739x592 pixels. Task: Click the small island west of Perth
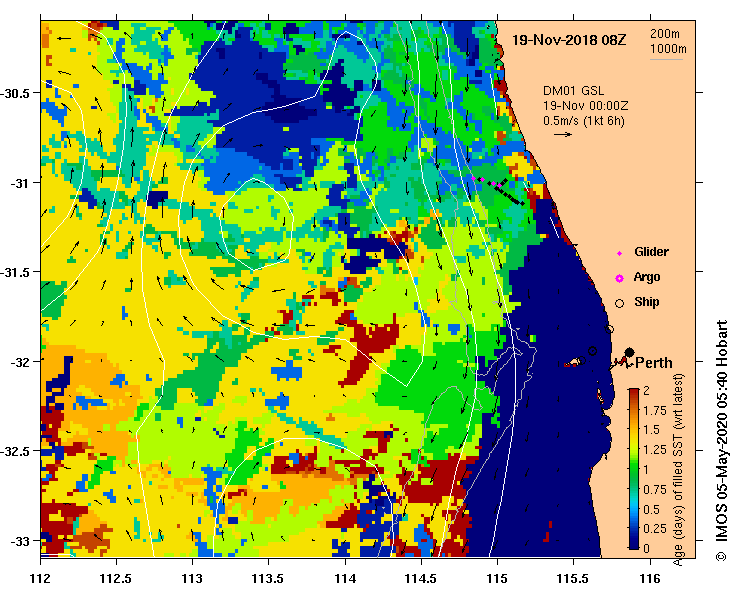click(574, 362)
